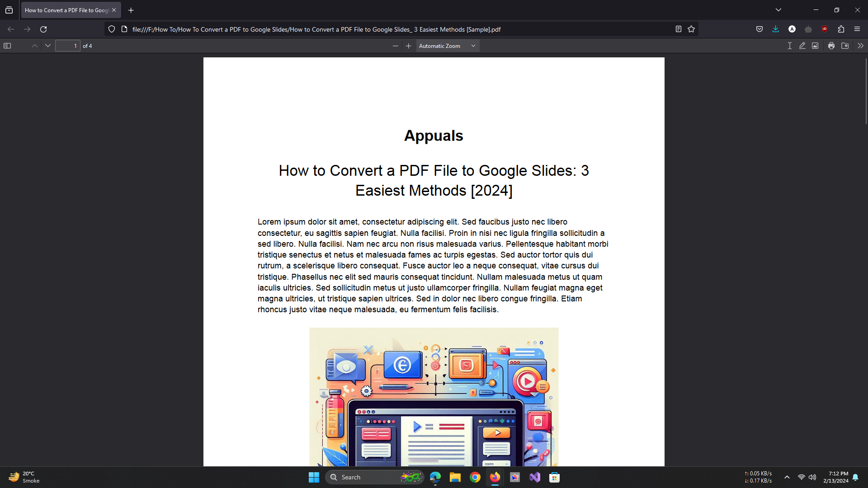Toggle the PDF viewer sidebar
The image size is (868, 488).
coord(7,46)
